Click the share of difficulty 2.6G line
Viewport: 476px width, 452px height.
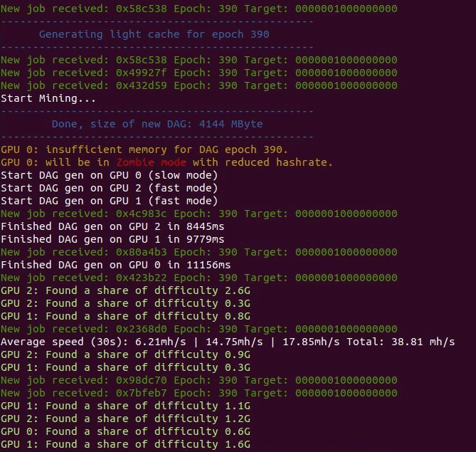125,290
